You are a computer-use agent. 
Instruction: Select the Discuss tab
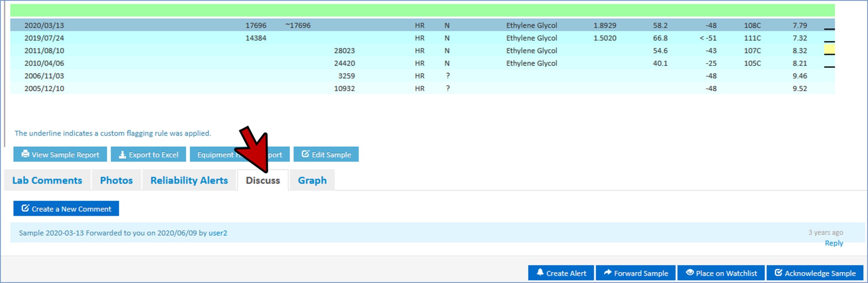263,180
